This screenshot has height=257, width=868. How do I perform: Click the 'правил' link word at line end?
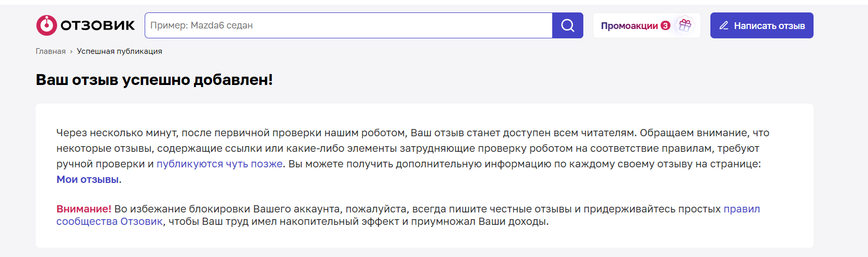tap(742, 209)
